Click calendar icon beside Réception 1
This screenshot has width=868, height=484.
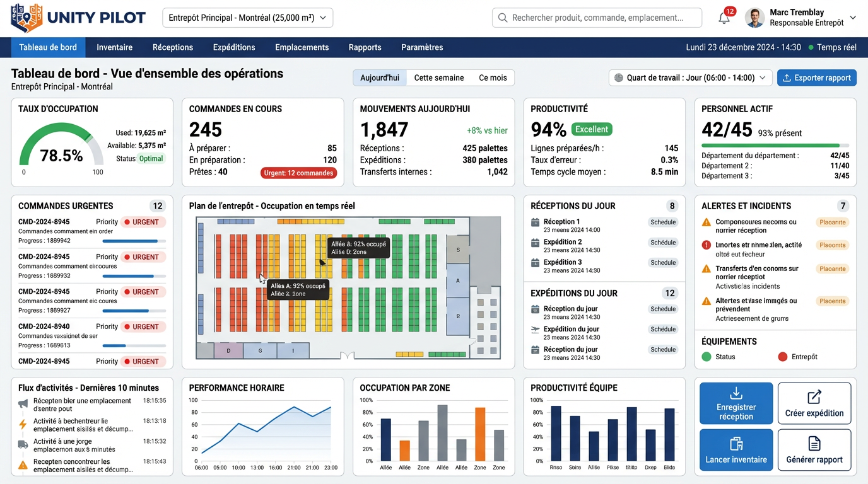pyautogui.click(x=535, y=222)
